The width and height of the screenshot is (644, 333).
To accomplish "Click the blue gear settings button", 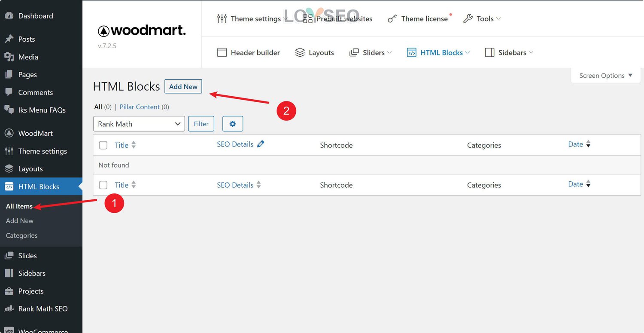I will (x=233, y=124).
